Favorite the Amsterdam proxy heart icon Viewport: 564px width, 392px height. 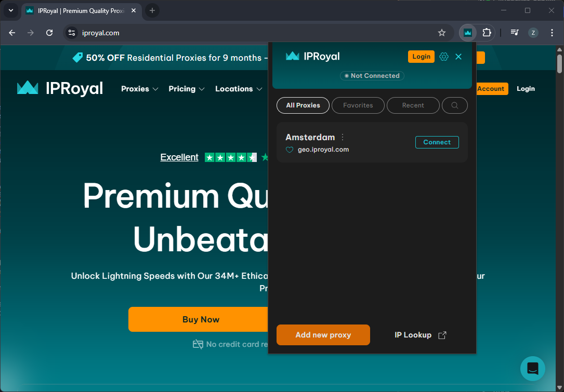point(290,150)
